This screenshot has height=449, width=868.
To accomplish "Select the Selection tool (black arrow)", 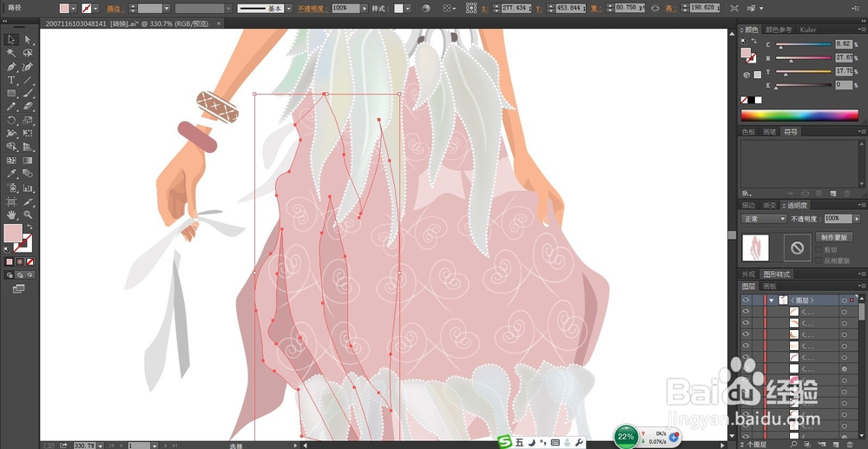I will pyautogui.click(x=11, y=39).
